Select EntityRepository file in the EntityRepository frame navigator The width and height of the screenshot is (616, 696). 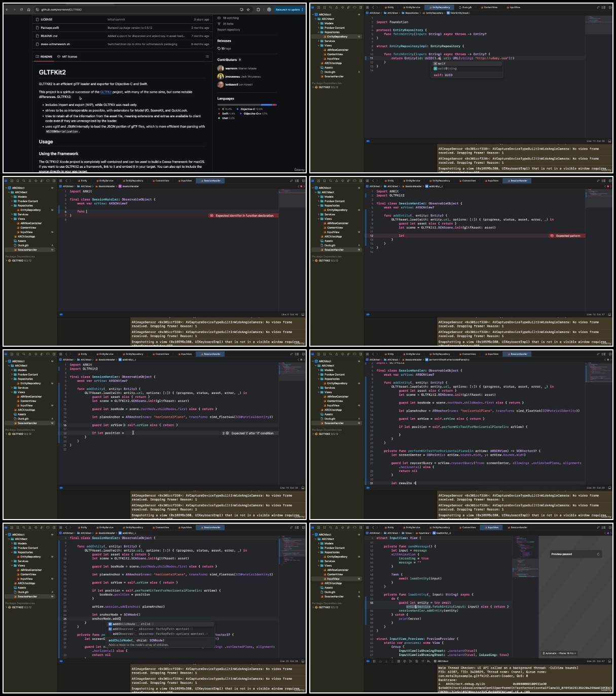tap(337, 36)
